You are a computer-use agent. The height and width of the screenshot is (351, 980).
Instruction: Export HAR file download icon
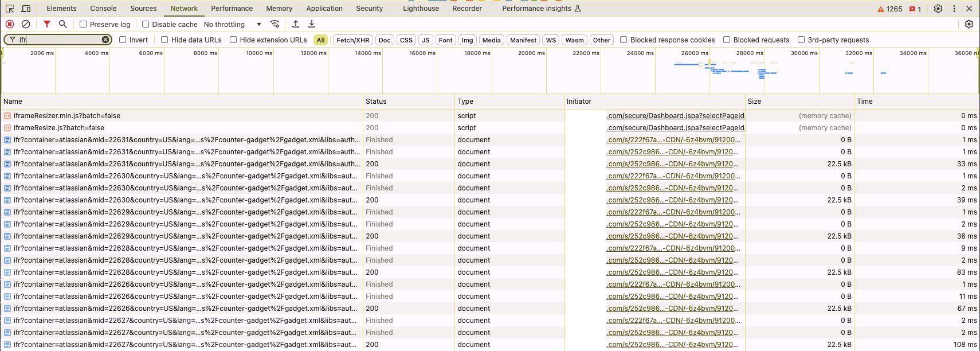pyautogui.click(x=312, y=24)
